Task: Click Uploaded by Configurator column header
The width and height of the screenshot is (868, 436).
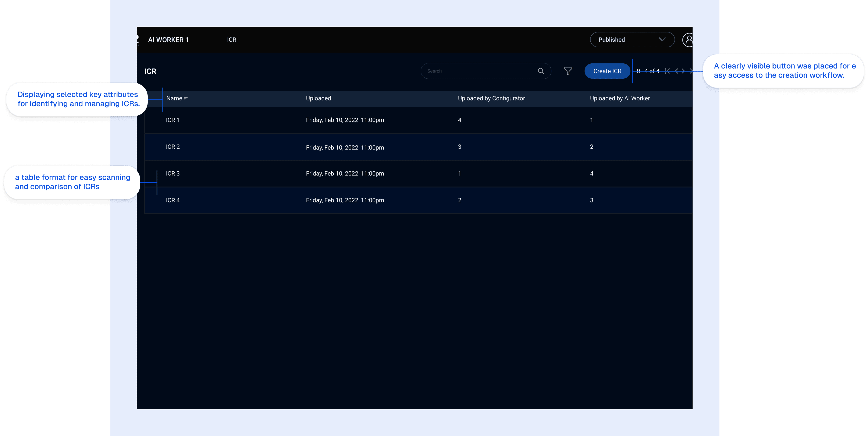Action: (x=491, y=98)
